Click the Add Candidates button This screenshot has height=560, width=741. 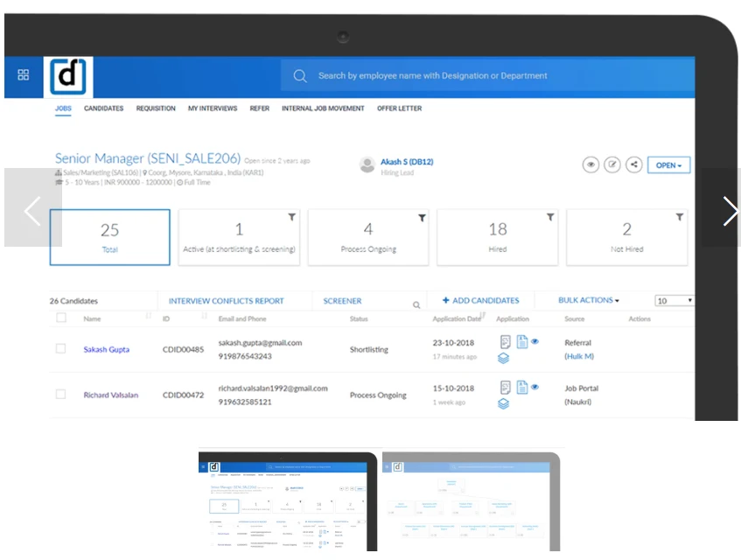(x=480, y=300)
